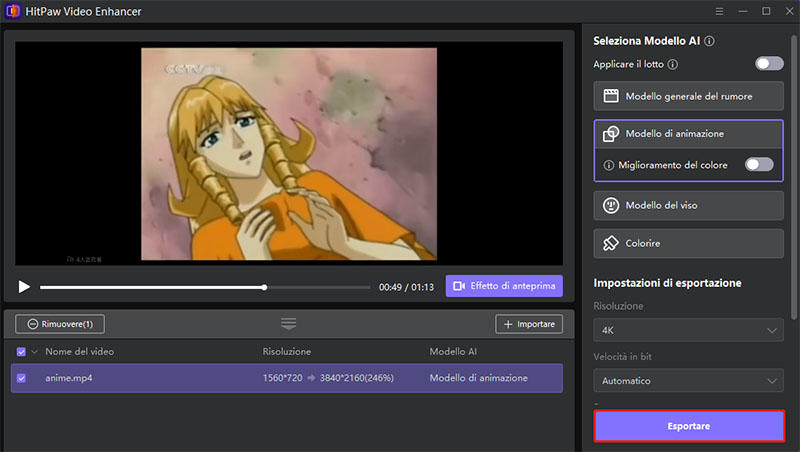
Task: Click the Risoluzione column header
Action: pyautogui.click(x=287, y=351)
